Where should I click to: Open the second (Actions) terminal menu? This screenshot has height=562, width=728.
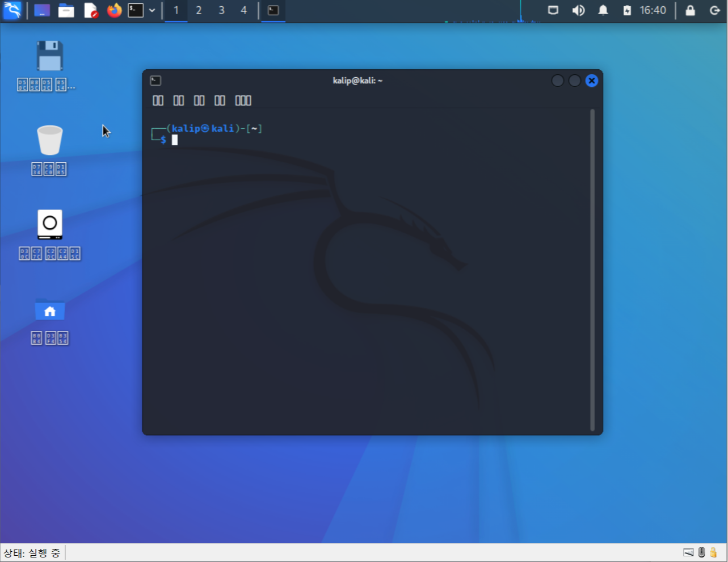pyautogui.click(x=179, y=100)
